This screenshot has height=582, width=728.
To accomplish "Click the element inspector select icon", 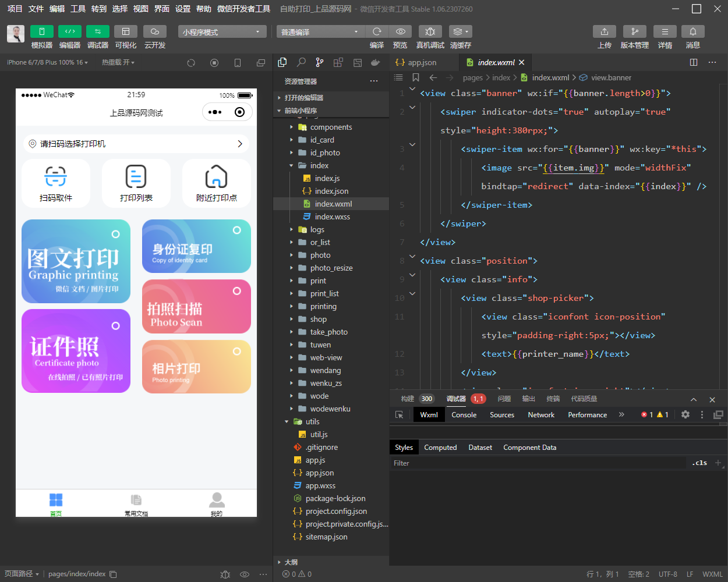I will (x=400, y=415).
